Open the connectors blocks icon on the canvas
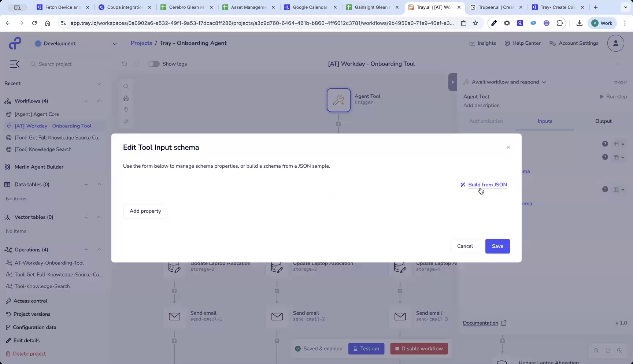633x364 pixels. [x=126, y=98]
